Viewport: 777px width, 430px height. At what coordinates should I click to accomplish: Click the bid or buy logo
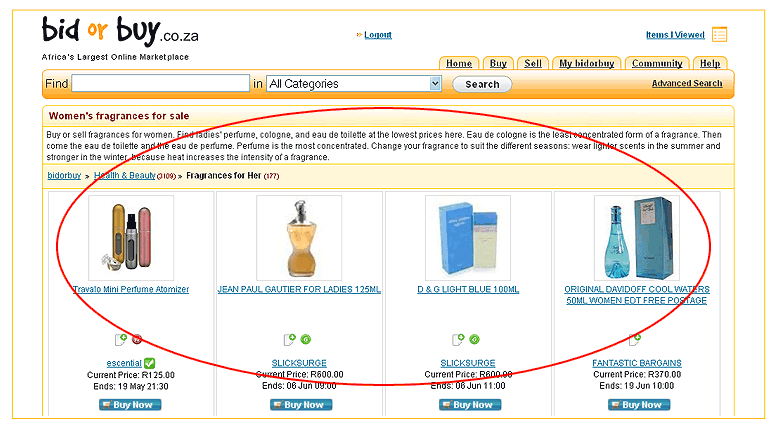click(x=120, y=31)
